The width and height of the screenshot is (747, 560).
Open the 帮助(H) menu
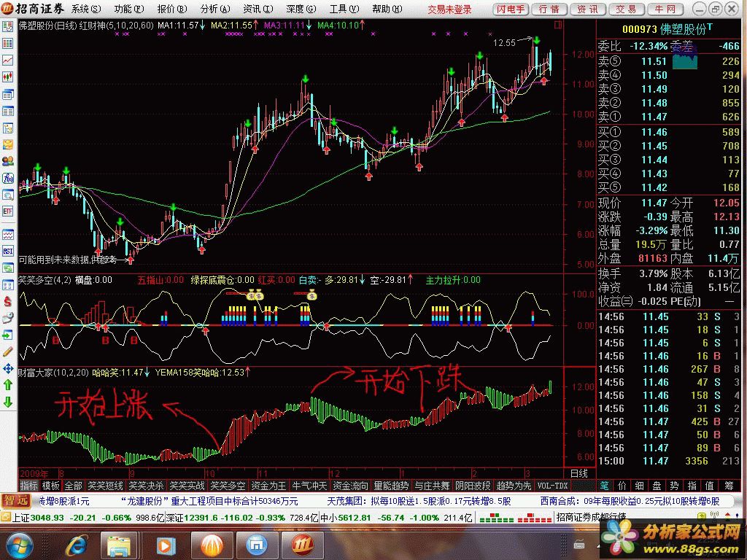click(x=387, y=9)
